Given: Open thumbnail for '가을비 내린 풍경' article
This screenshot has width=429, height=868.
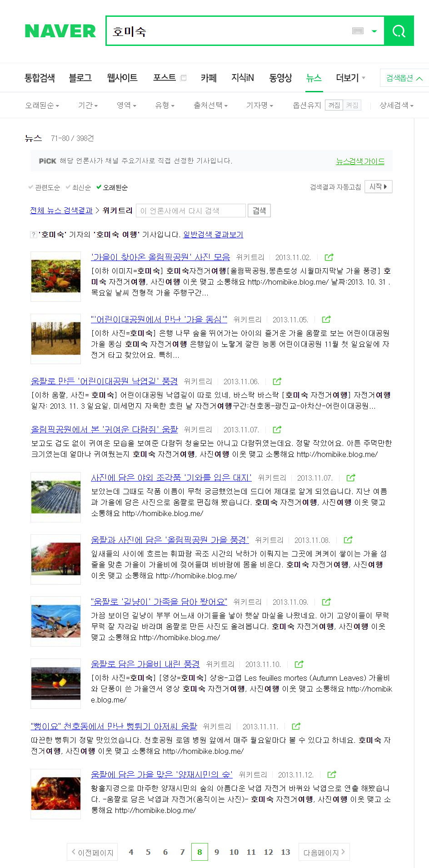Looking at the screenshot, I should coord(55,684).
